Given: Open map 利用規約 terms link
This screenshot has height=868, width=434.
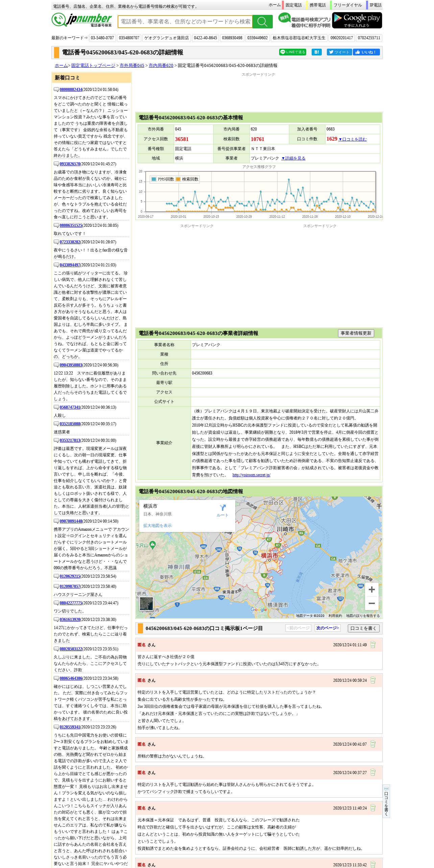Looking at the screenshot, I should [335, 616].
